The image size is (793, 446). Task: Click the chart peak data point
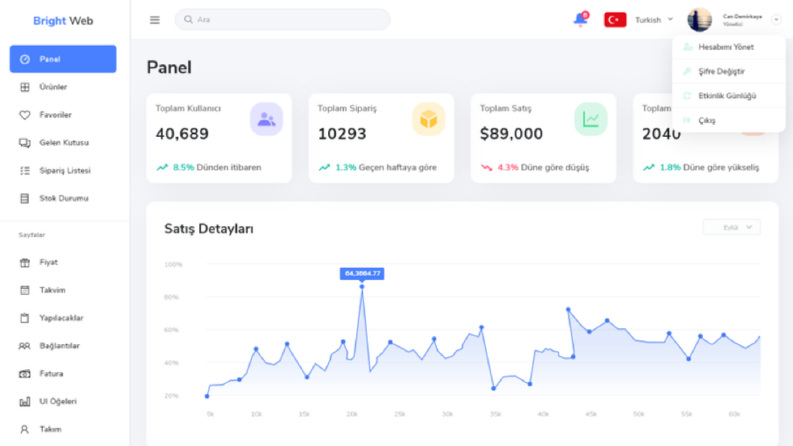pos(362,287)
